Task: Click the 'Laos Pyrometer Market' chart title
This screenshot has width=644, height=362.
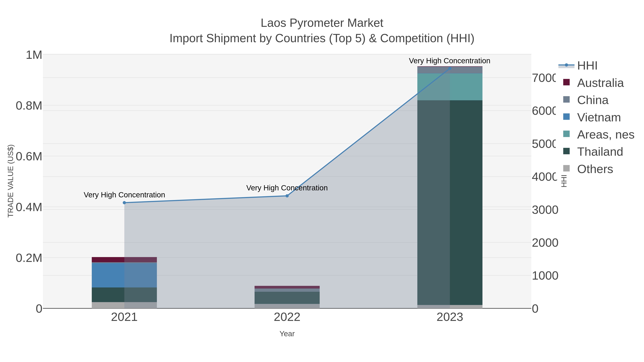Action: [322, 23]
